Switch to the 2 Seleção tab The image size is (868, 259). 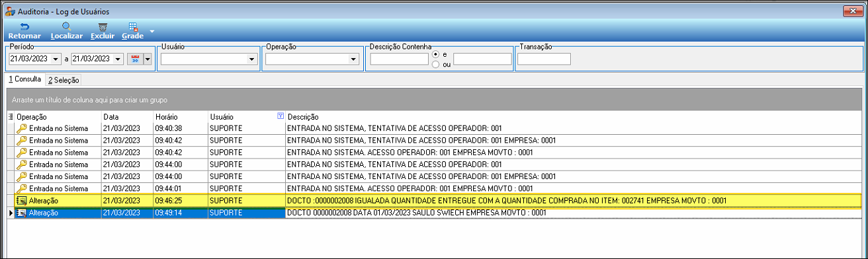pos(64,80)
